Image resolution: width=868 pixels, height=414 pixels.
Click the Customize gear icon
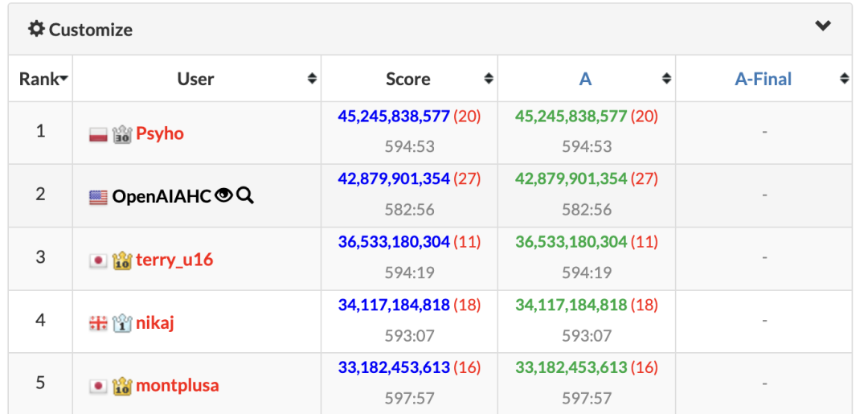[x=37, y=29]
